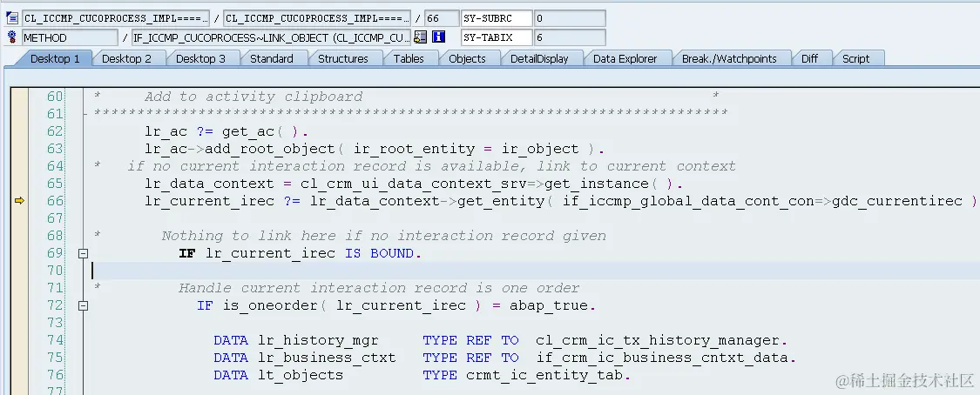This screenshot has height=395, width=980.
Task: Collapse the IF block at line 69
Action: click(x=83, y=253)
